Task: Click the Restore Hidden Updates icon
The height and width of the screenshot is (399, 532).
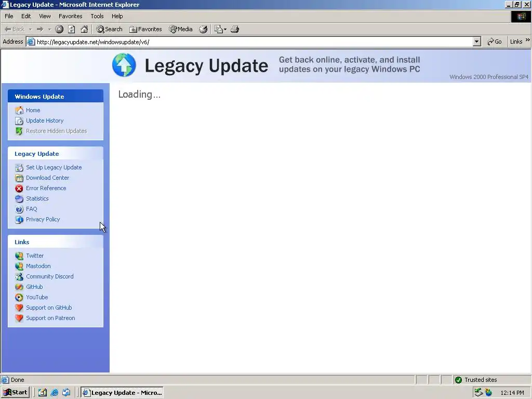Action: coord(19,131)
